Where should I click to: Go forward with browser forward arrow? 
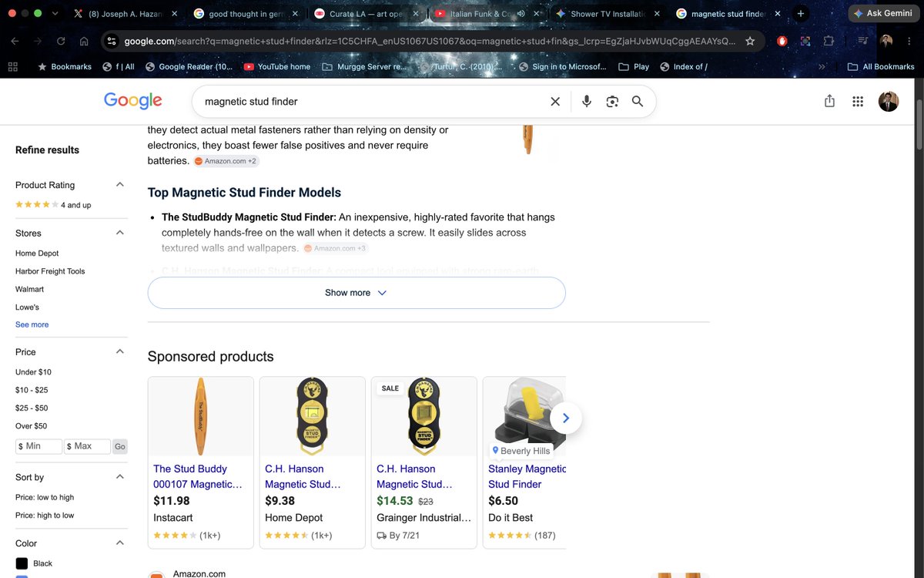pos(38,42)
